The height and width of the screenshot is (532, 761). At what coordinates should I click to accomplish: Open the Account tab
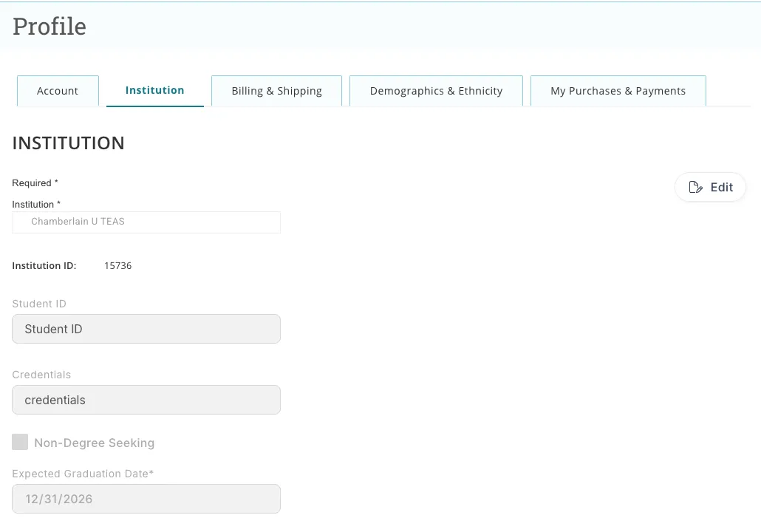[x=58, y=91]
